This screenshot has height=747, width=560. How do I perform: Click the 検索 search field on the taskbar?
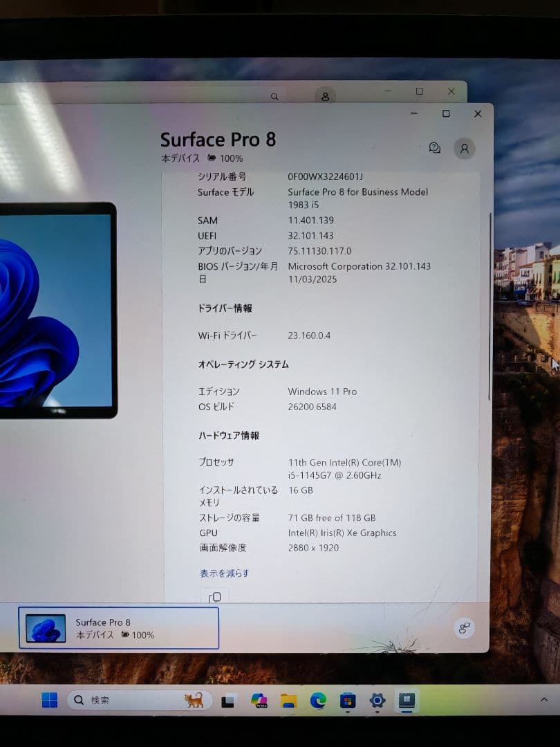[x=124, y=700]
